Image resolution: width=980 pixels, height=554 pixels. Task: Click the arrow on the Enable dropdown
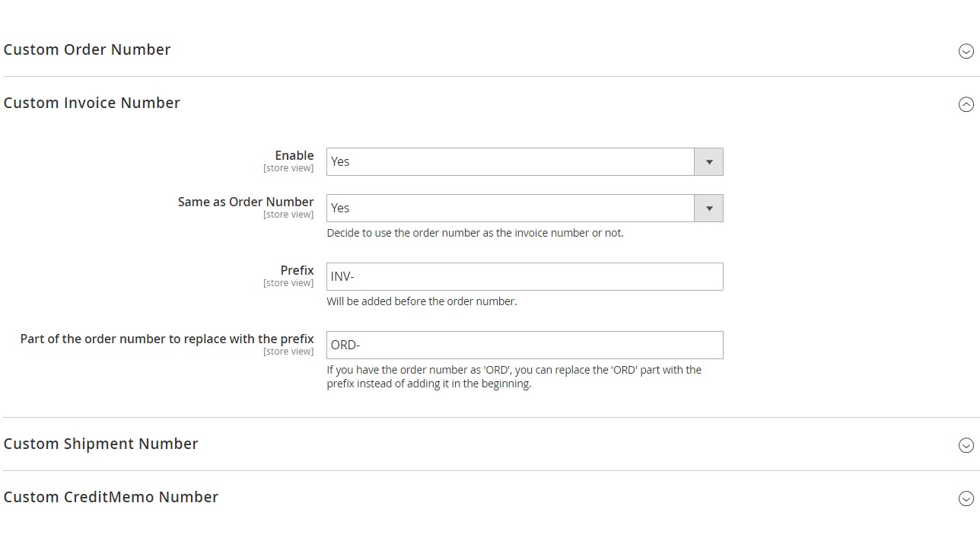click(708, 162)
